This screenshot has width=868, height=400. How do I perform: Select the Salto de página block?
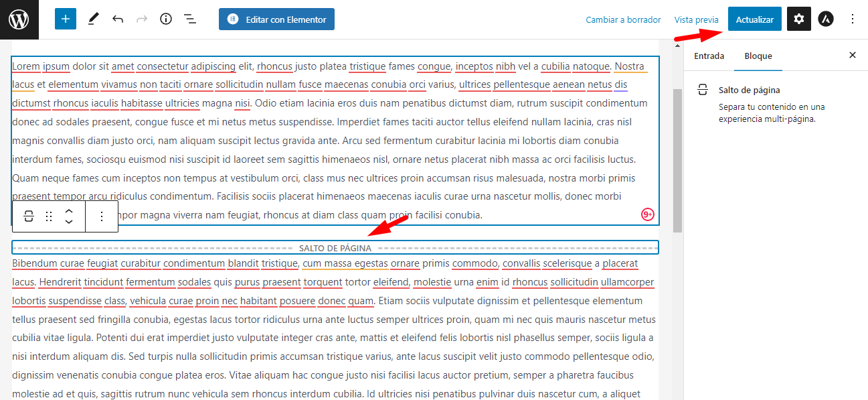(x=335, y=247)
